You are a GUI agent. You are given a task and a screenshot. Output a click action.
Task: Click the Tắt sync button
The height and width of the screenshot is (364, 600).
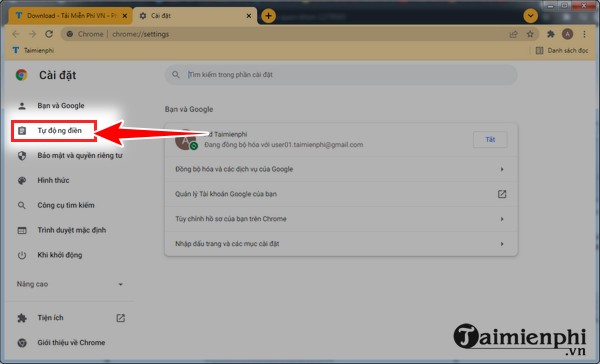(490, 140)
